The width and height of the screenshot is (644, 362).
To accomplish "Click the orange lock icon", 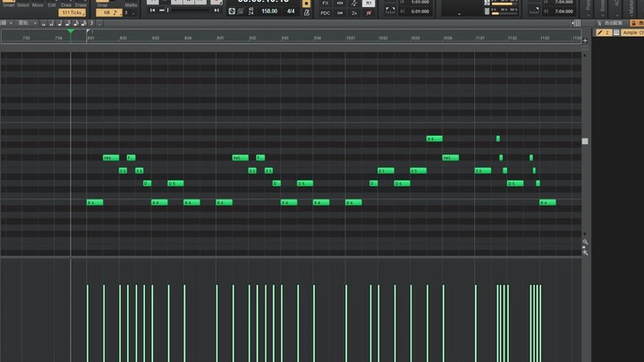I will click(633, 23).
